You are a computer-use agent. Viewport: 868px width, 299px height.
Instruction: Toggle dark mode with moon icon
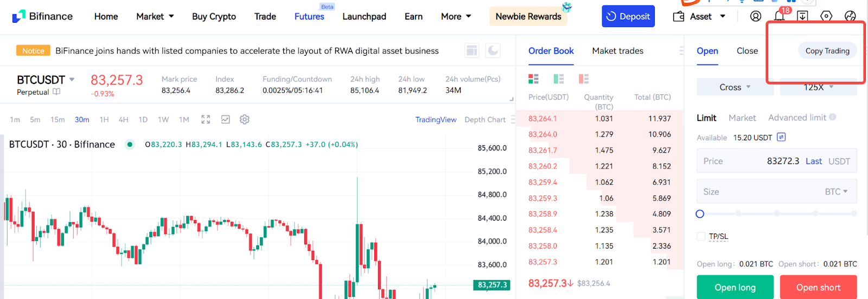493,51
